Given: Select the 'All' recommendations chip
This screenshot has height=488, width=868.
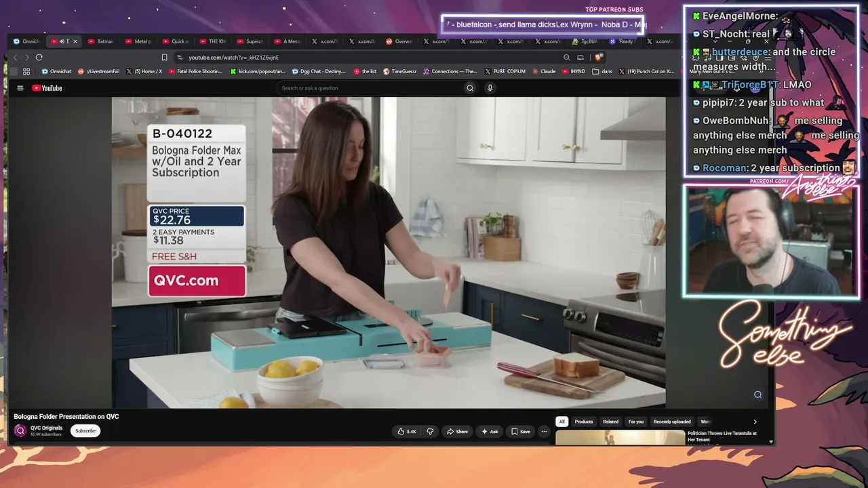Looking at the screenshot, I should coord(561,422).
